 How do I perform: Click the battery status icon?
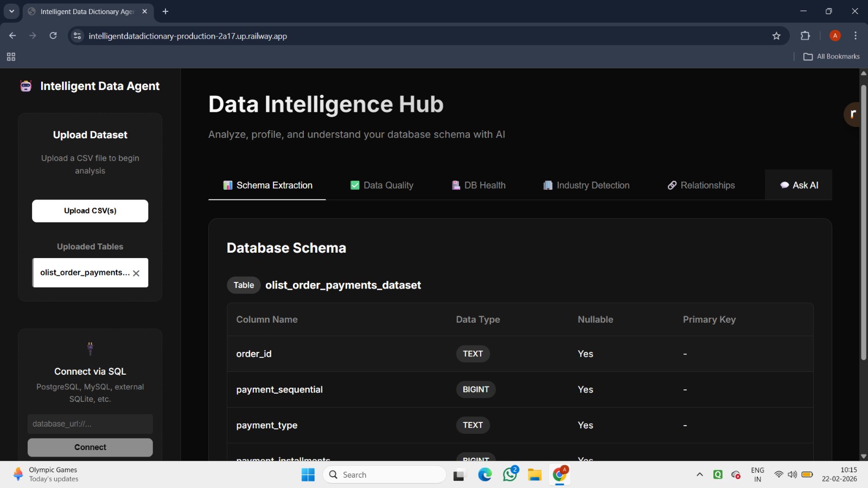click(x=807, y=475)
